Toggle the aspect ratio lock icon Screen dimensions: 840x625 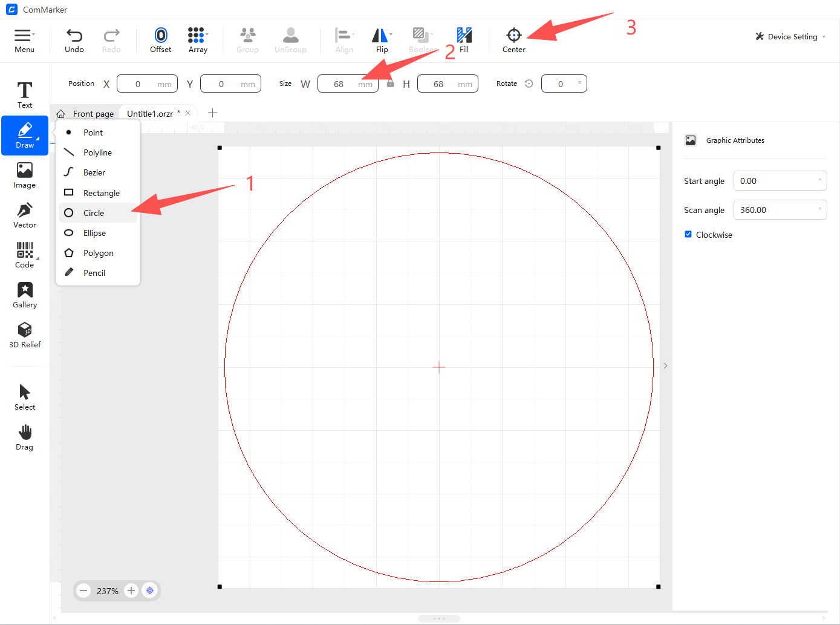click(x=391, y=83)
